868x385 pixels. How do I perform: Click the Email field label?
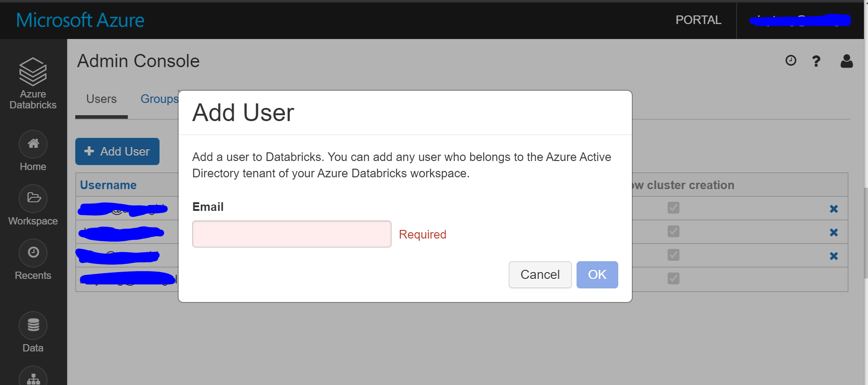pyautogui.click(x=208, y=207)
